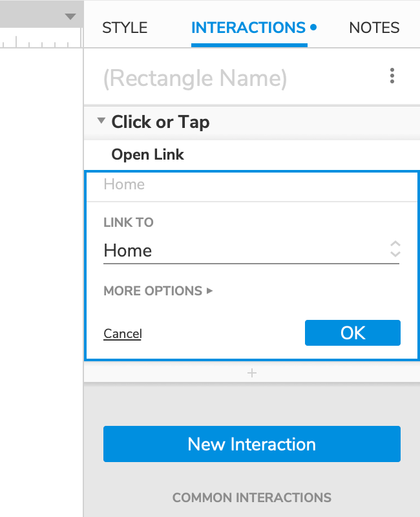The image size is (420, 517).
Task: Click the Click or Tap event header
Action: pyautogui.click(x=160, y=121)
